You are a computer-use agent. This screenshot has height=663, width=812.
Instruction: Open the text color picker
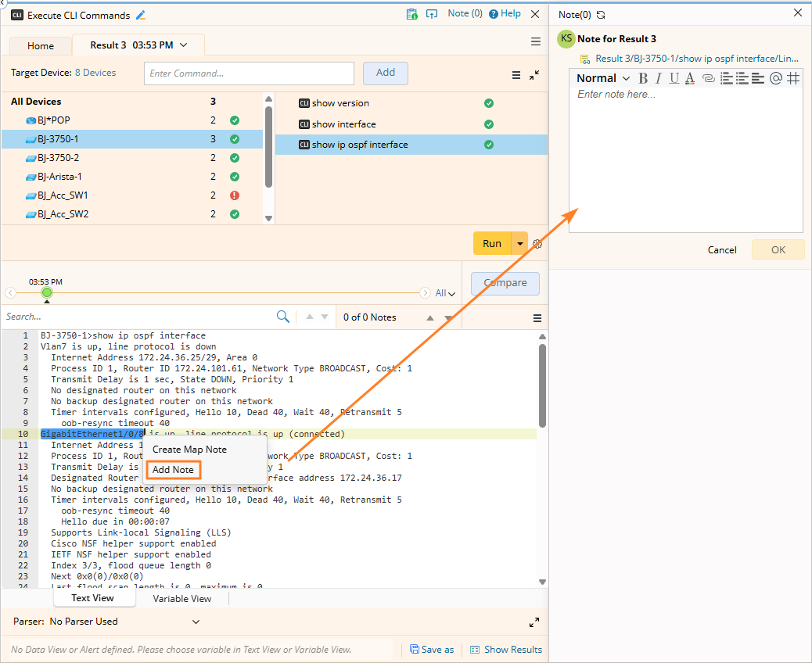(x=690, y=78)
